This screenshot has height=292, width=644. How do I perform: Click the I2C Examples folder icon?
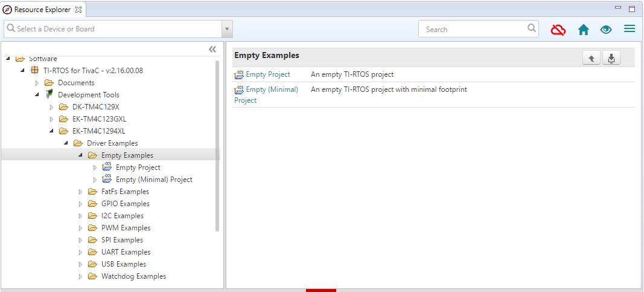pos(92,215)
